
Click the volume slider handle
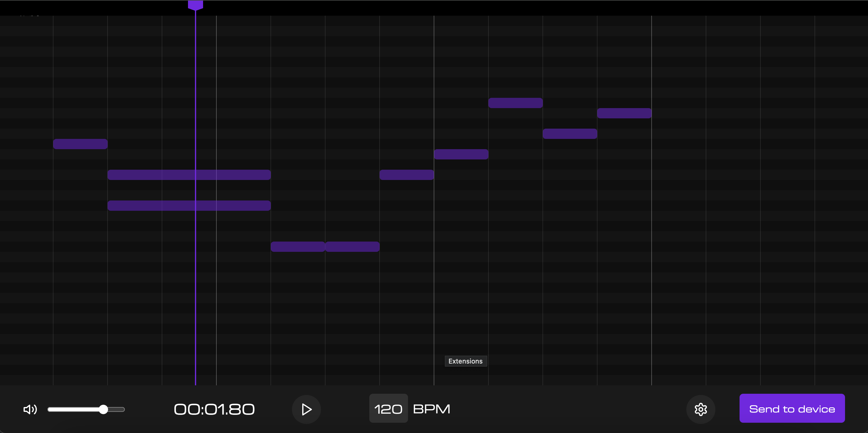pyautogui.click(x=103, y=409)
